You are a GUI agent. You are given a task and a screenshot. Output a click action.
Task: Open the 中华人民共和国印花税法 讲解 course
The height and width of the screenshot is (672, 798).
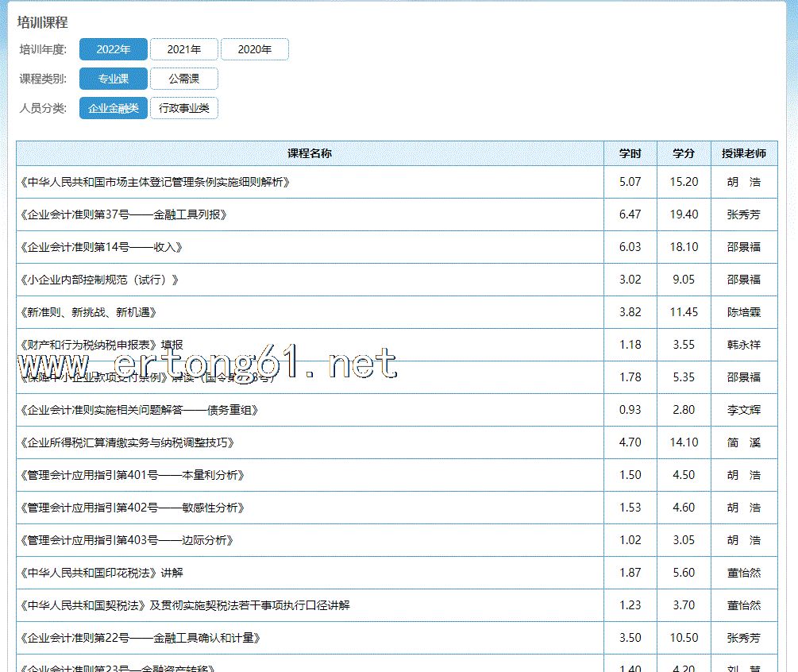pos(101,573)
